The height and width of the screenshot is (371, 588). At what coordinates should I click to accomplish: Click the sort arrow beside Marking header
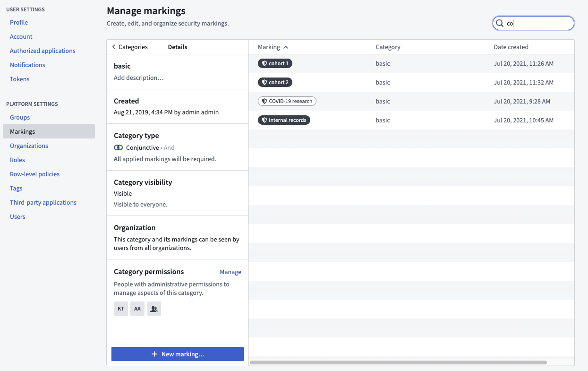[x=286, y=47]
